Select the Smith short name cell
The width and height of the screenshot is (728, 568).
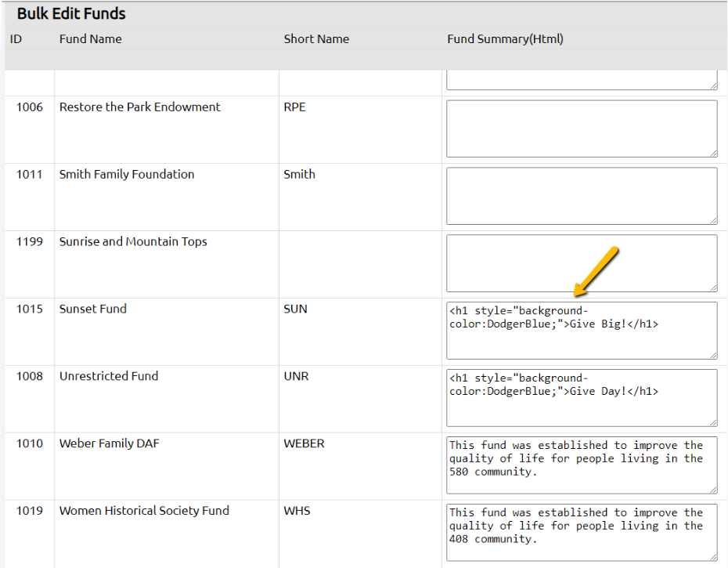pos(299,174)
